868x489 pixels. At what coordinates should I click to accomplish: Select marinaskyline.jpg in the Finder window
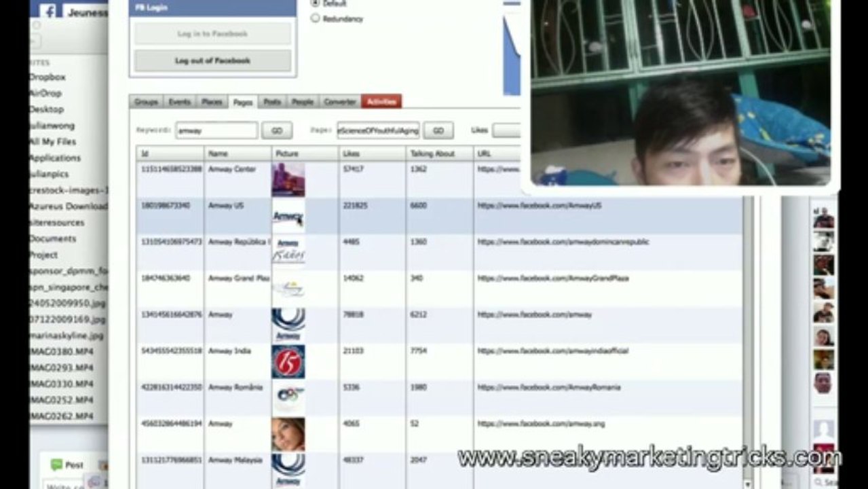(67, 336)
